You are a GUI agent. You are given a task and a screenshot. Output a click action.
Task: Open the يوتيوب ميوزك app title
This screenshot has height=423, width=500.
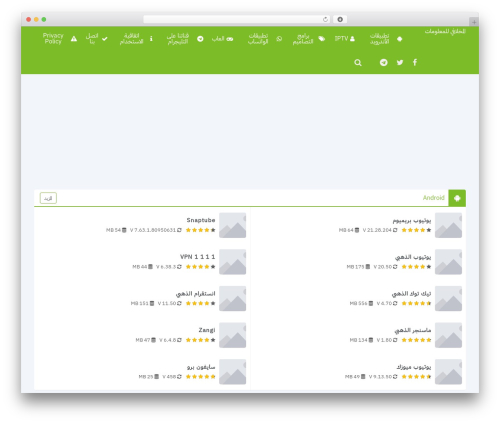pyautogui.click(x=414, y=367)
